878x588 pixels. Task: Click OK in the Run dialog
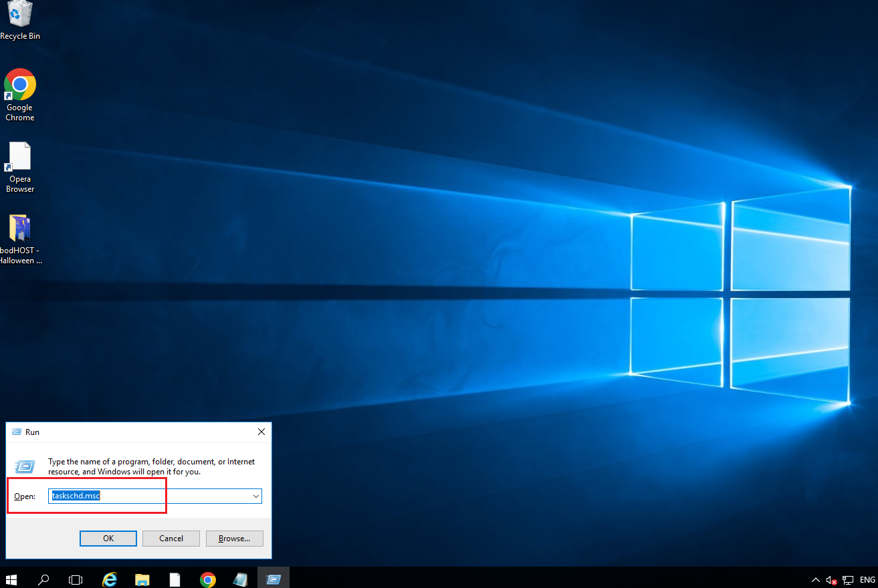[108, 538]
